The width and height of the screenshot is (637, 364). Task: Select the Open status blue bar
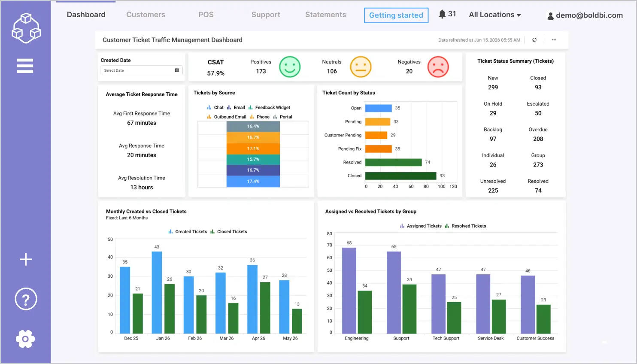[x=379, y=108]
